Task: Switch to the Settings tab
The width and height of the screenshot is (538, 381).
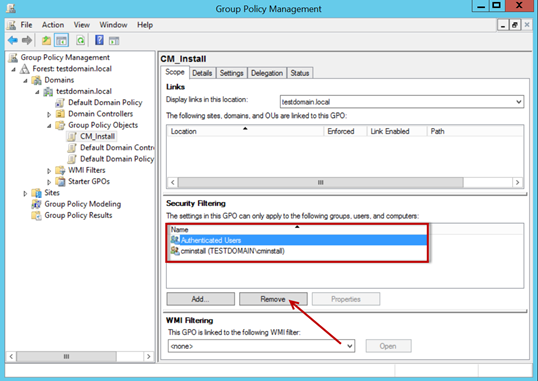Action: pos(232,73)
